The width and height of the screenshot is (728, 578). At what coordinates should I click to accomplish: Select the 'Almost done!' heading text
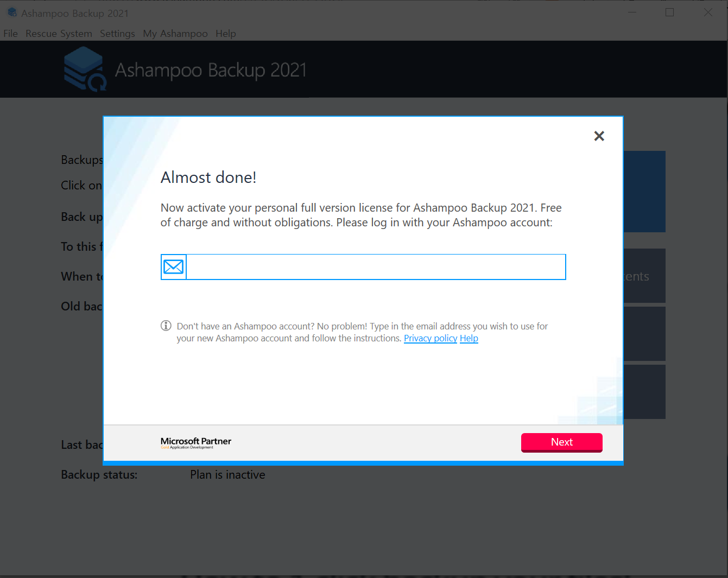coord(208,177)
